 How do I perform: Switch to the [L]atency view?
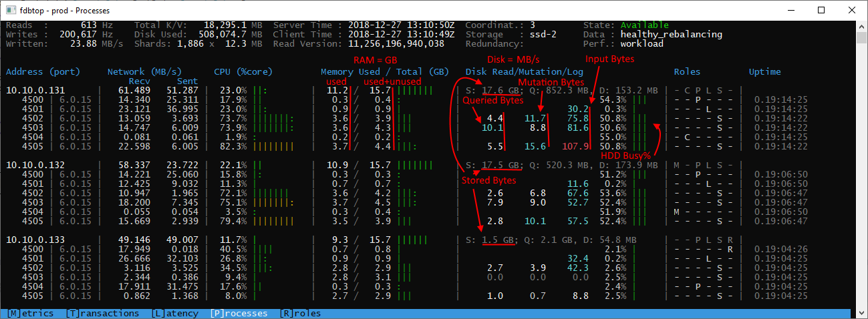175,313
